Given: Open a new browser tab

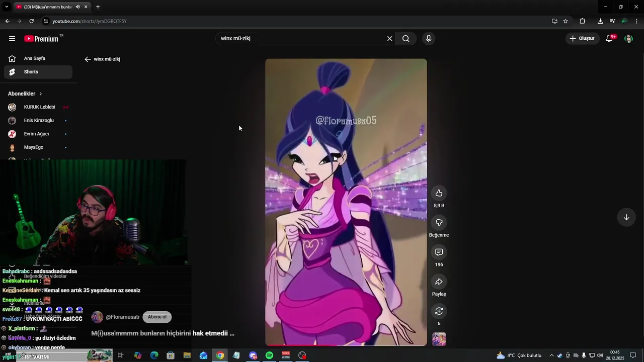Looking at the screenshot, I should 98,7.
